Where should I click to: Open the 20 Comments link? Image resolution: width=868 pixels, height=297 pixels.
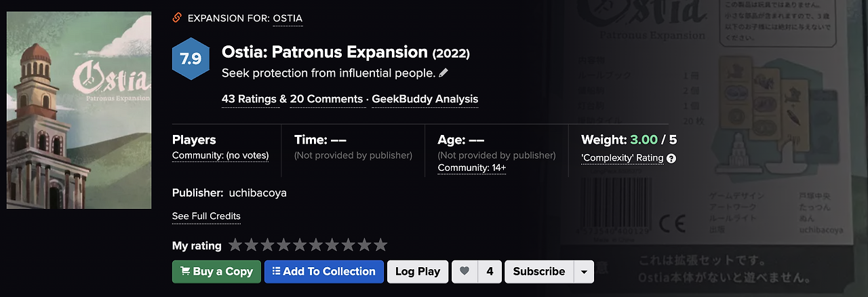tap(326, 99)
